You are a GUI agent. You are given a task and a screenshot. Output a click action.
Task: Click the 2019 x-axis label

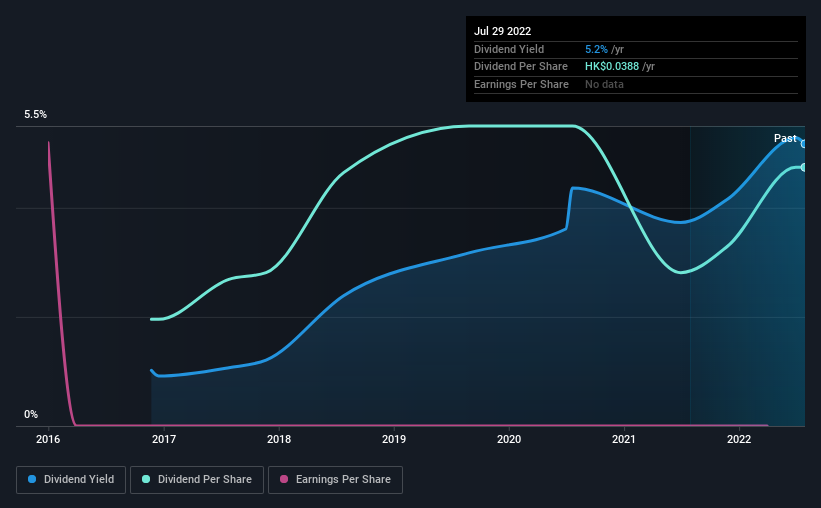click(x=394, y=439)
